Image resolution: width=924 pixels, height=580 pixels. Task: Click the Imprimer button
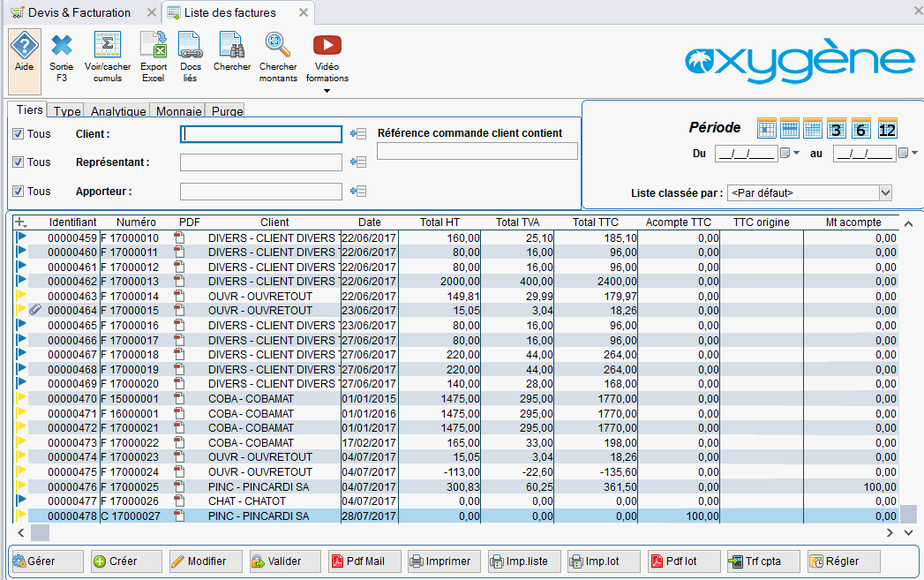[x=444, y=561]
